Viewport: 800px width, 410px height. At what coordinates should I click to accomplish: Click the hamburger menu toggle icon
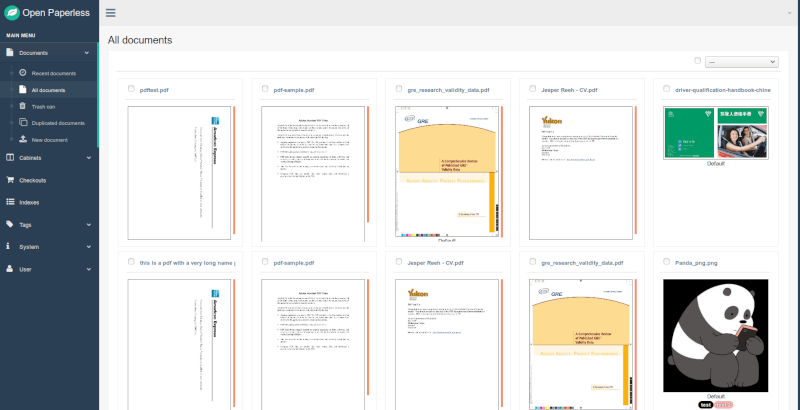click(x=110, y=13)
